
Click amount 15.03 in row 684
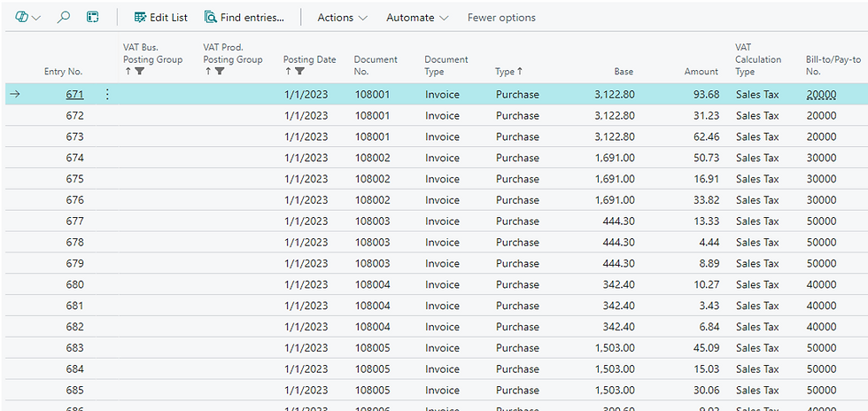[x=707, y=368]
